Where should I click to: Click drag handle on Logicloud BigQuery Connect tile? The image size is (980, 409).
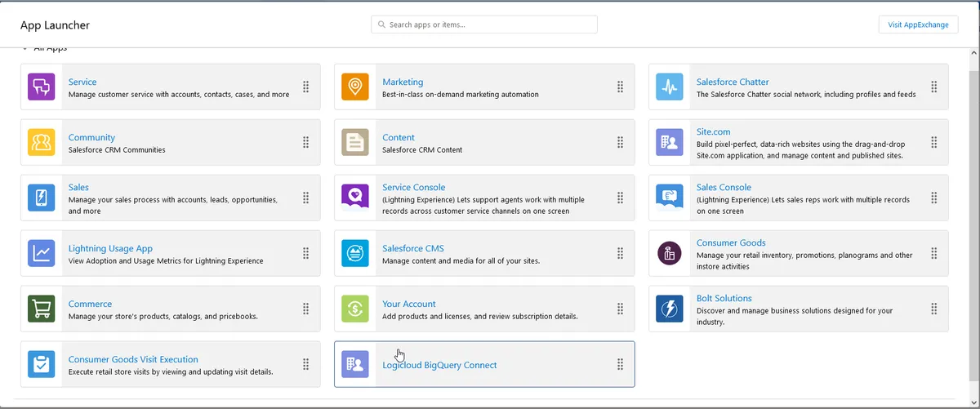620,364
